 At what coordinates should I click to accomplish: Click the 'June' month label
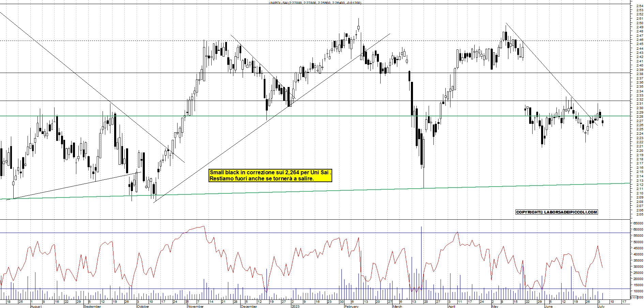(549, 306)
